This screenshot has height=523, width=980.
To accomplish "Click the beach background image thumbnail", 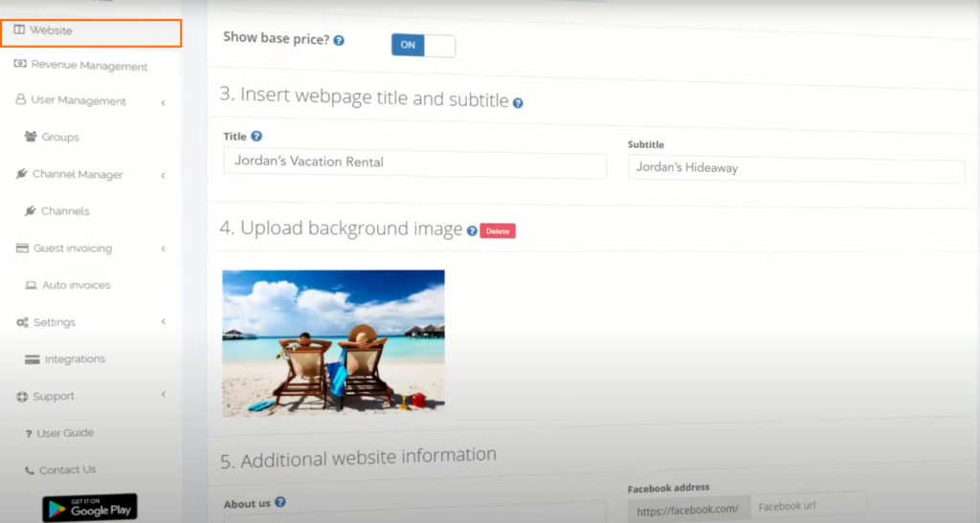I will tap(333, 341).
